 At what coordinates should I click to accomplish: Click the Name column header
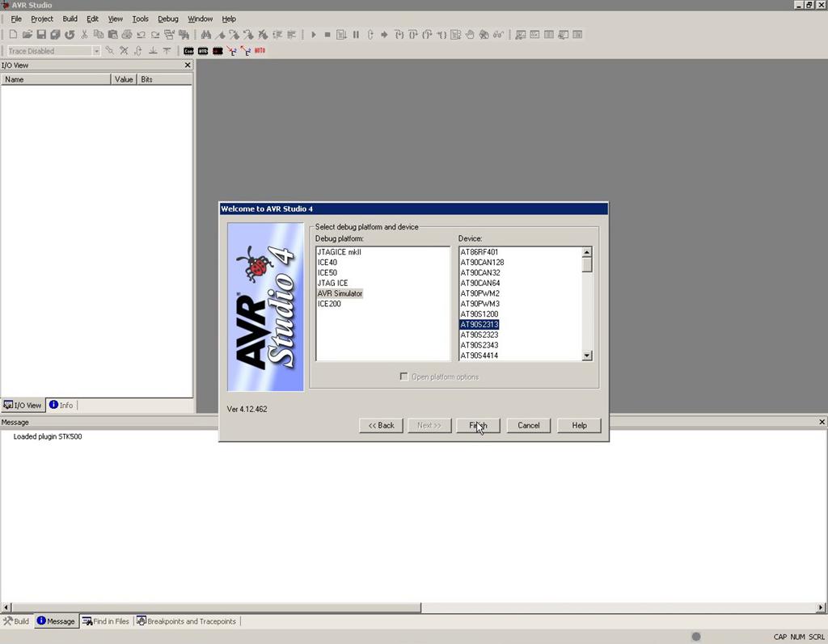tap(56, 79)
